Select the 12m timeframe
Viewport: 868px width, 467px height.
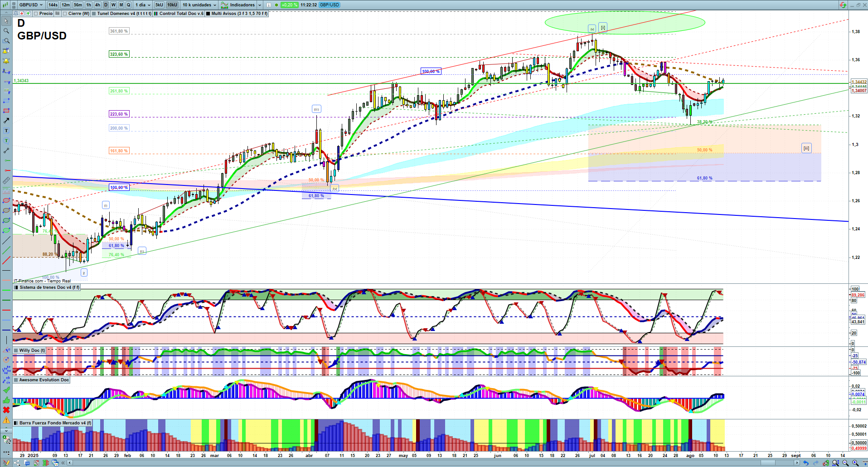coord(66,5)
